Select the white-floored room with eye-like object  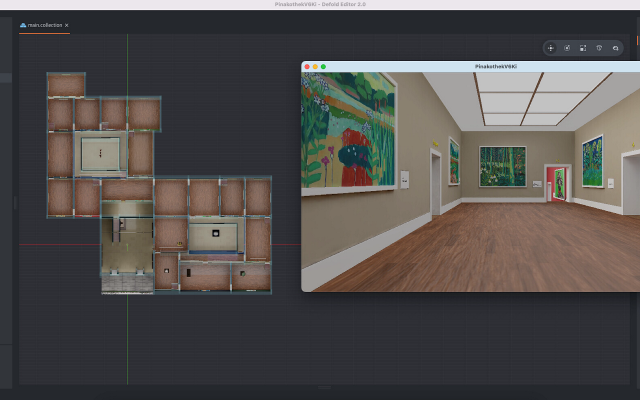[x=216, y=235]
